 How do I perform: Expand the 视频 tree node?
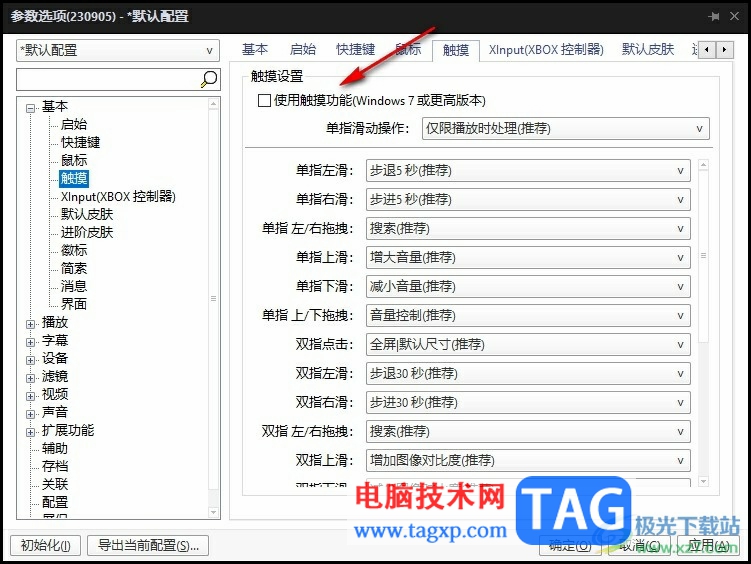coord(31,396)
